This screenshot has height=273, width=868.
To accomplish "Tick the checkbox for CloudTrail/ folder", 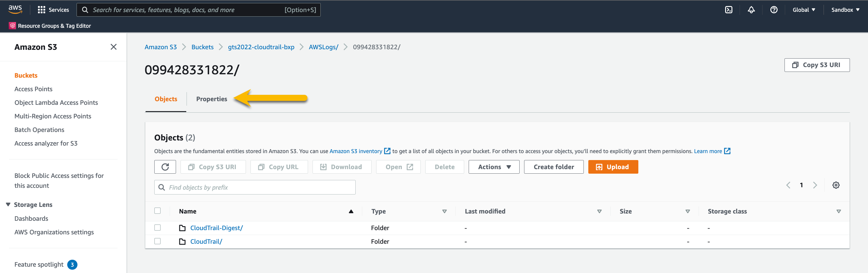I will pyautogui.click(x=157, y=241).
